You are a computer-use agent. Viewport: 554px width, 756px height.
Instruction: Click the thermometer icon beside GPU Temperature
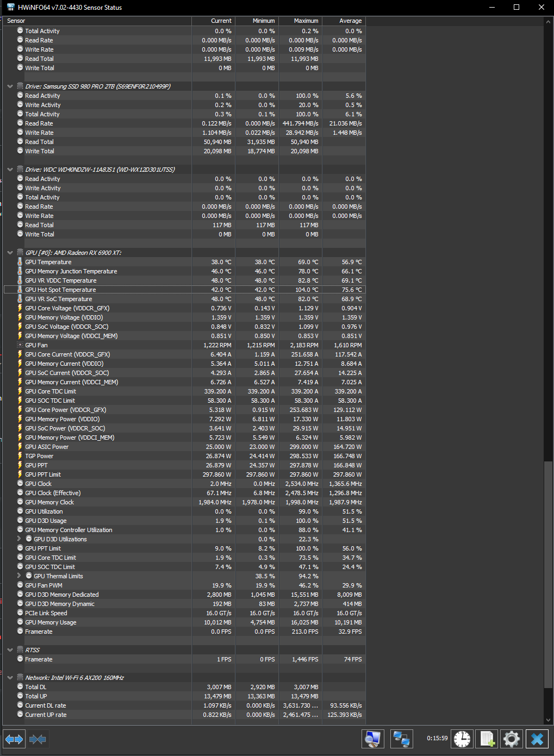point(20,262)
